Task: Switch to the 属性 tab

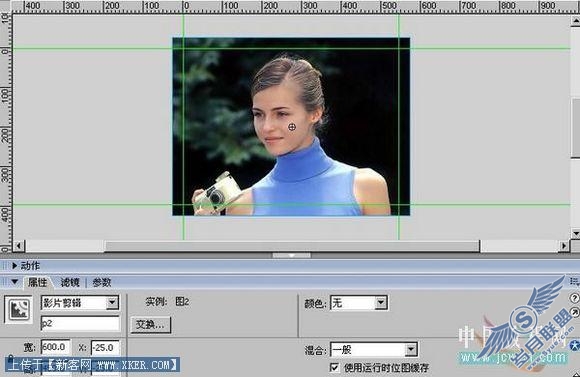Action: (x=37, y=282)
